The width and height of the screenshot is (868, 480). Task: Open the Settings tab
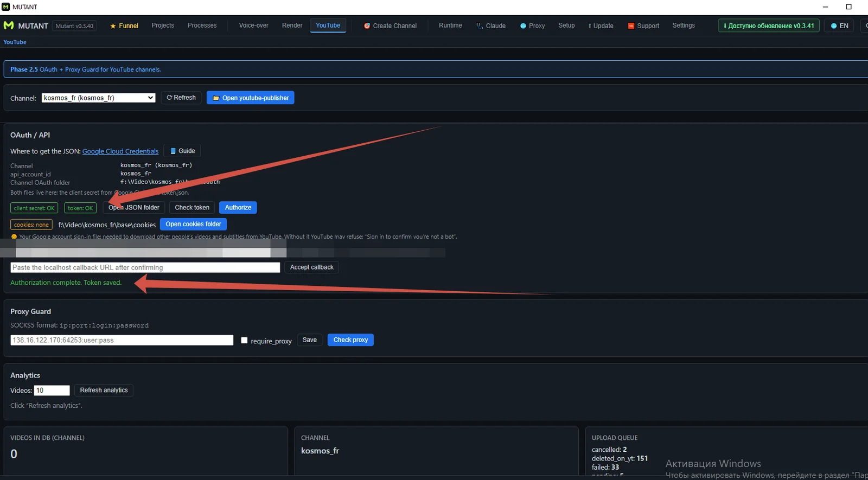[684, 25]
